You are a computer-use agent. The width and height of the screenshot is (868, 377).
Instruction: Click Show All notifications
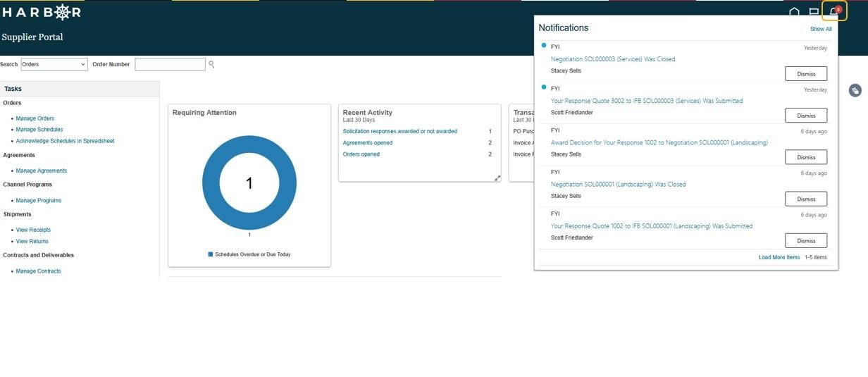(x=821, y=29)
